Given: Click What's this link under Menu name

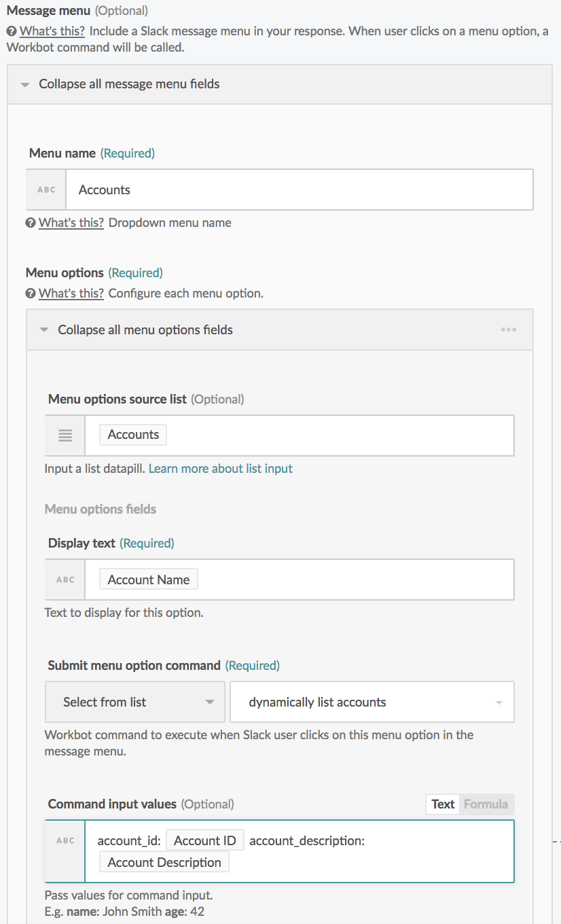Looking at the screenshot, I should tap(71, 222).
